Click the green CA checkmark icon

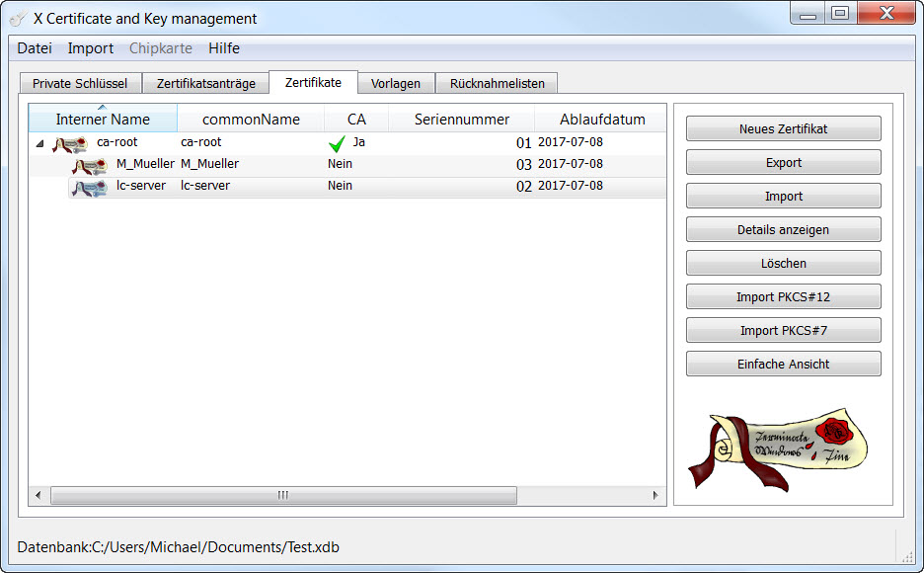tap(337, 144)
